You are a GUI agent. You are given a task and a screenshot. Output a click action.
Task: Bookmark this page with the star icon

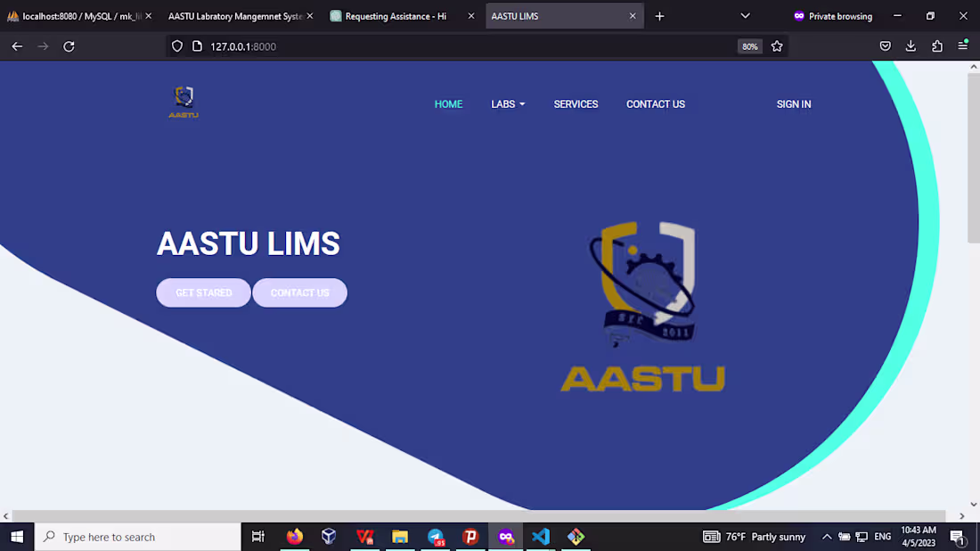click(x=777, y=46)
